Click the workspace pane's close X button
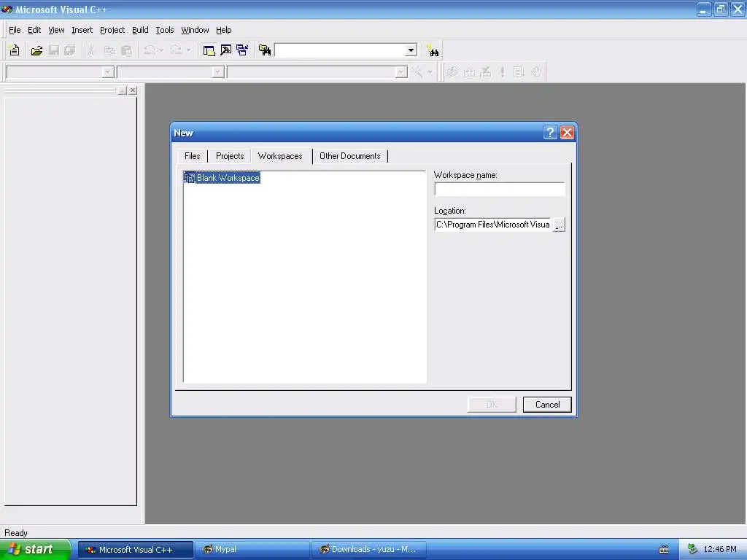This screenshot has height=560, width=747. [x=133, y=90]
